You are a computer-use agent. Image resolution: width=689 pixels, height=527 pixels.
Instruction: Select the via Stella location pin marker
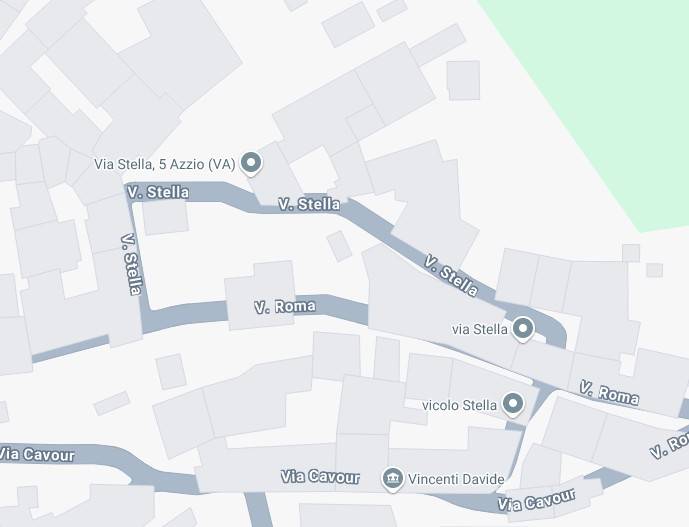pyautogui.click(x=522, y=329)
